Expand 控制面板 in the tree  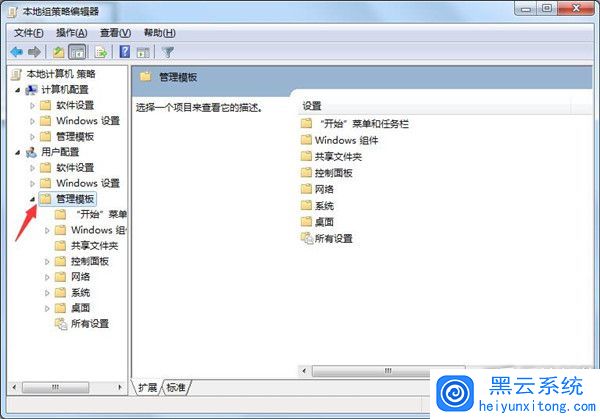click(47, 262)
